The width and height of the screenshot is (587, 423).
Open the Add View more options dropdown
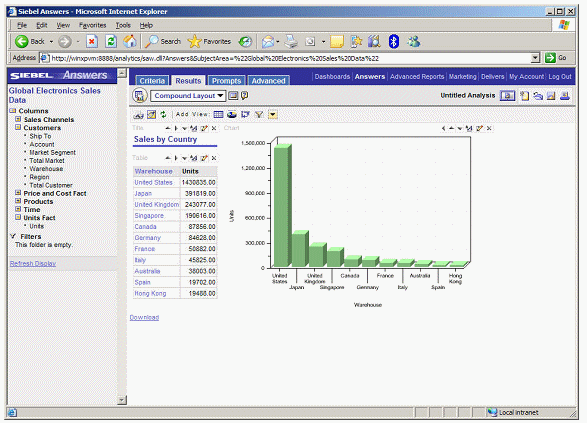pos(273,115)
